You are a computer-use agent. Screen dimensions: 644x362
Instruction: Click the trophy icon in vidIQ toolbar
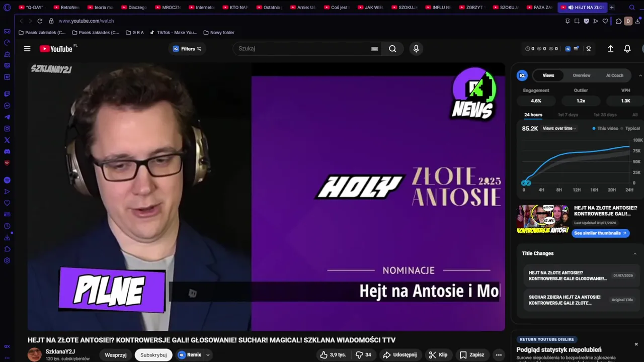(x=589, y=49)
